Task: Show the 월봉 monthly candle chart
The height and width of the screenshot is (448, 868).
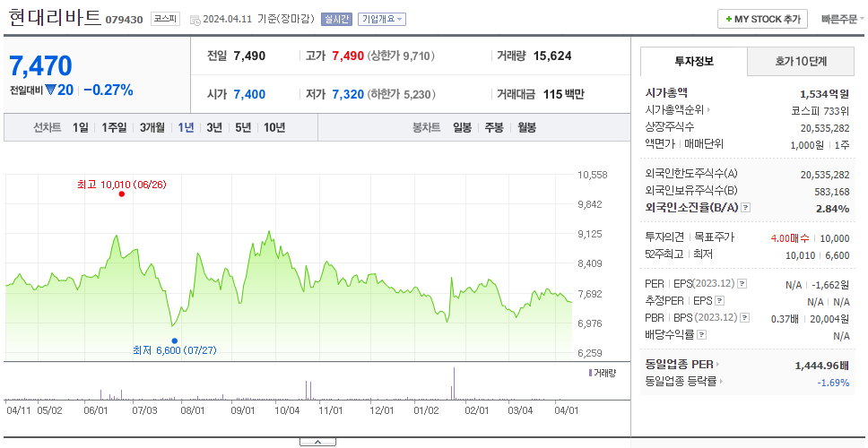Action: pos(526,128)
